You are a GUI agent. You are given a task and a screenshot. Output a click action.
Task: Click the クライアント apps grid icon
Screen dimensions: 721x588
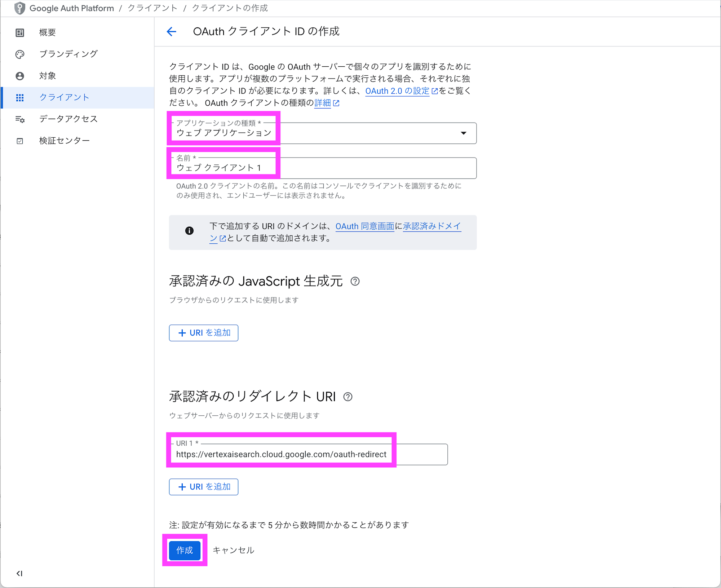(20, 98)
